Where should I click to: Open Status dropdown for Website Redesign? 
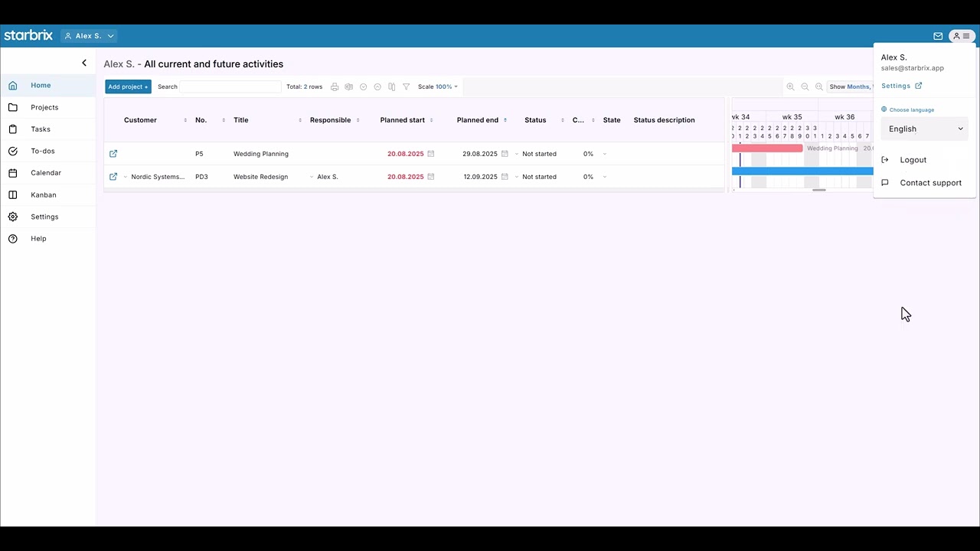pos(517,177)
